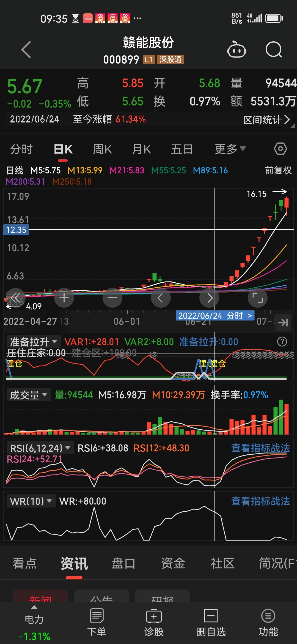This screenshot has height=644, width=297.
Task: Tap the Huawei notification icon in status bar
Action: pyautogui.click(x=88, y=18)
